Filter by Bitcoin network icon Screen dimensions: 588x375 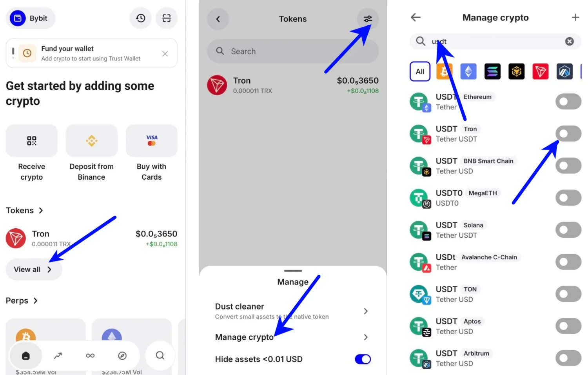pyautogui.click(x=445, y=72)
